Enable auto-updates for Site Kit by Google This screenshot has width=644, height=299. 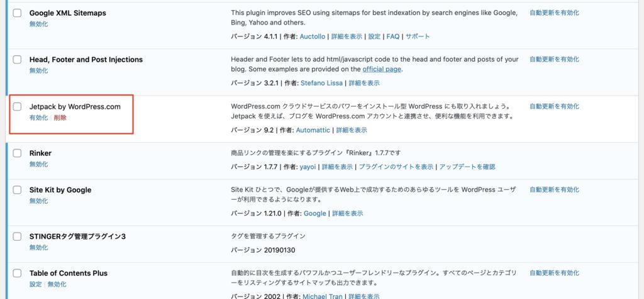click(x=554, y=189)
